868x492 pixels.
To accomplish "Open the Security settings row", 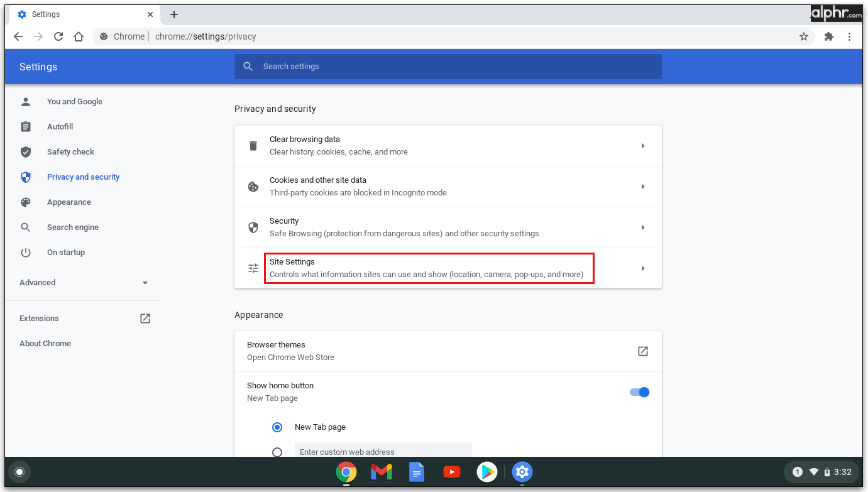I will click(448, 227).
